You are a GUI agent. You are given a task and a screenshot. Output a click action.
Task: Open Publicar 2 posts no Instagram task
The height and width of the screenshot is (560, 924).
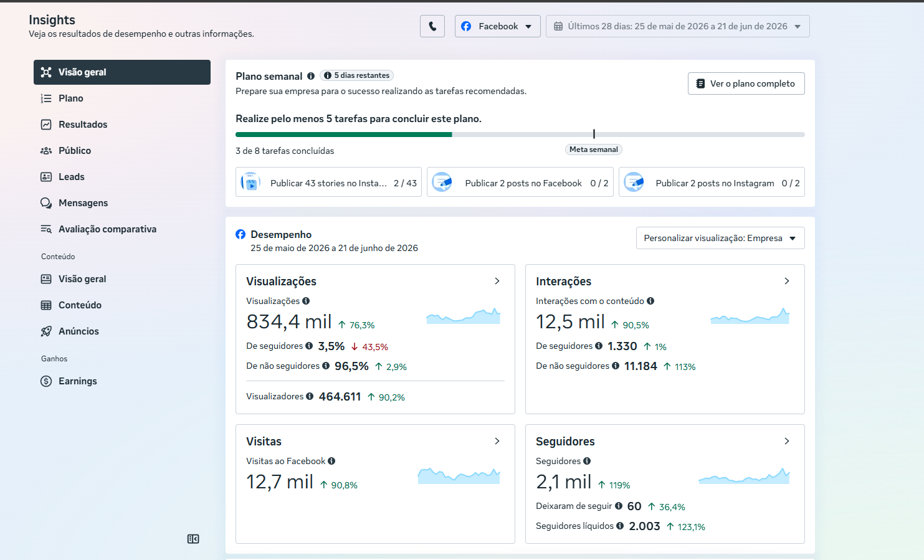point(712,182)
